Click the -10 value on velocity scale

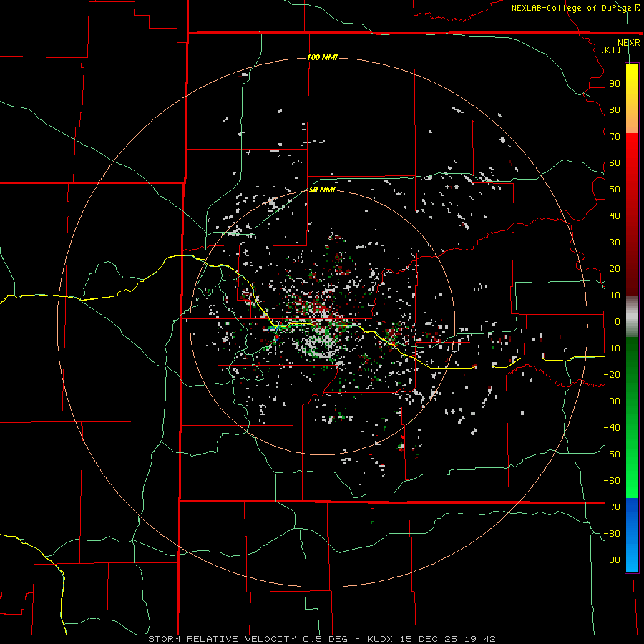(612, 348)
